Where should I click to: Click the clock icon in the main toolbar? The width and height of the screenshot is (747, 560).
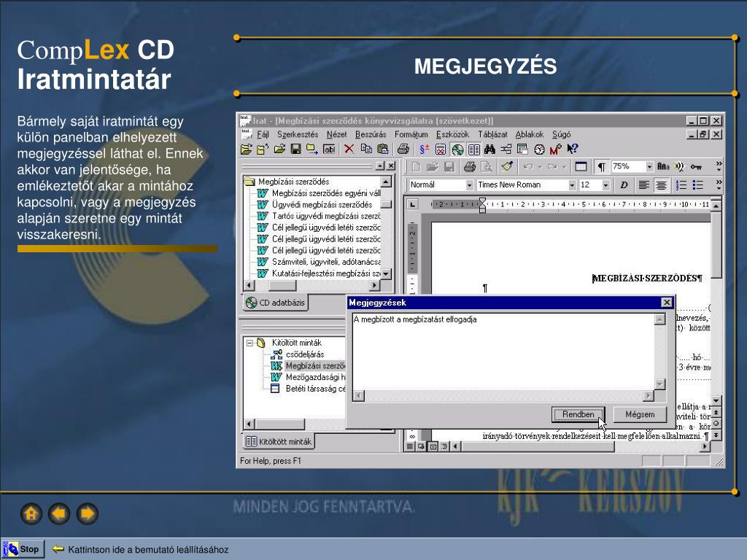pyautogui.click(x=539, y=149)
